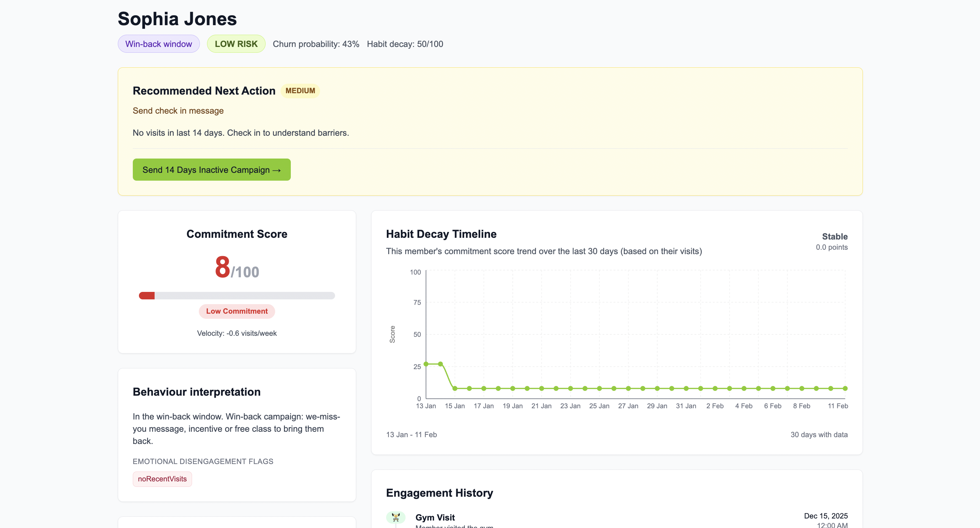Screen dimensions: 980x528
Task: Click the Gym Visit dumbbell icon
Action: coord(395,517)
